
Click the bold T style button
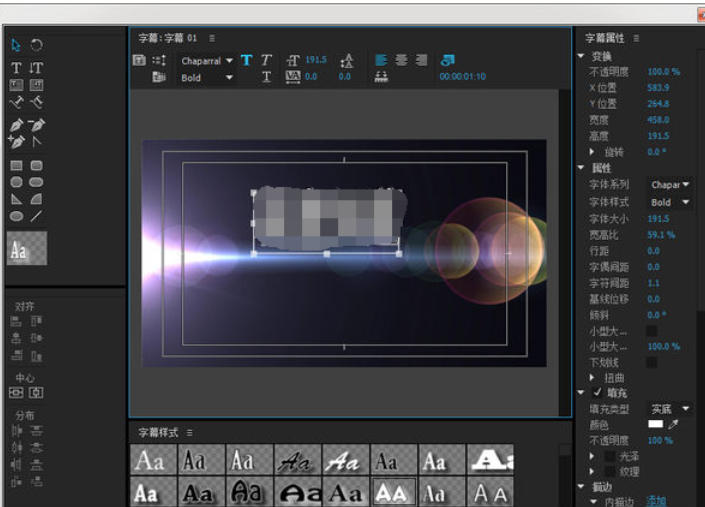click(x=246, y=60)
